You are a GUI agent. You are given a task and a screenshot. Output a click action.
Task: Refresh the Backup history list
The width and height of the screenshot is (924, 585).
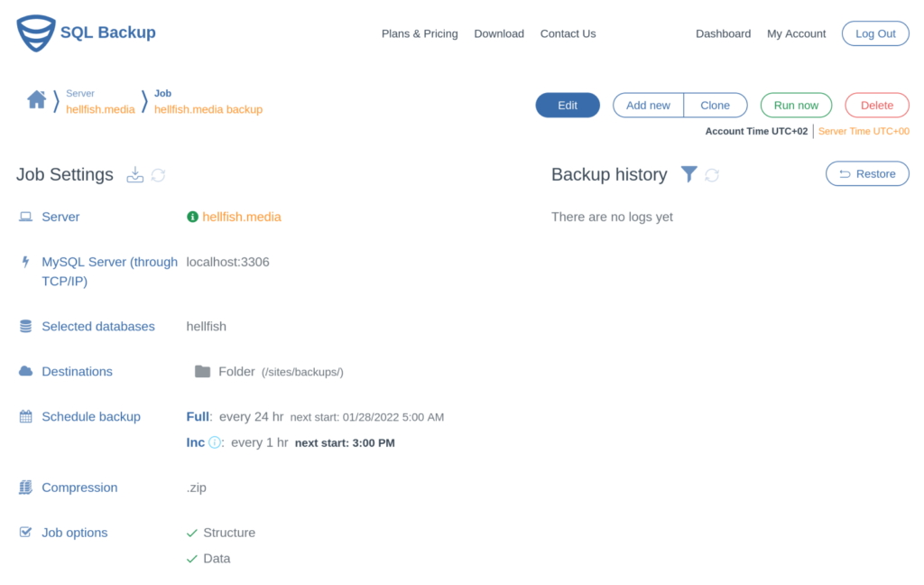click(x=712, y=174)
